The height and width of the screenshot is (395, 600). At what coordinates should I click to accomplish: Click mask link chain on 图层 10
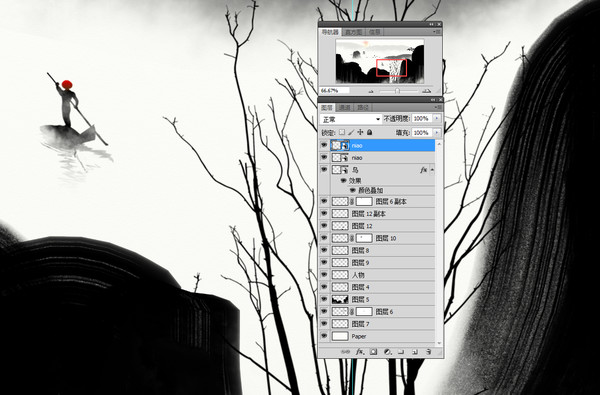(352, 238)
